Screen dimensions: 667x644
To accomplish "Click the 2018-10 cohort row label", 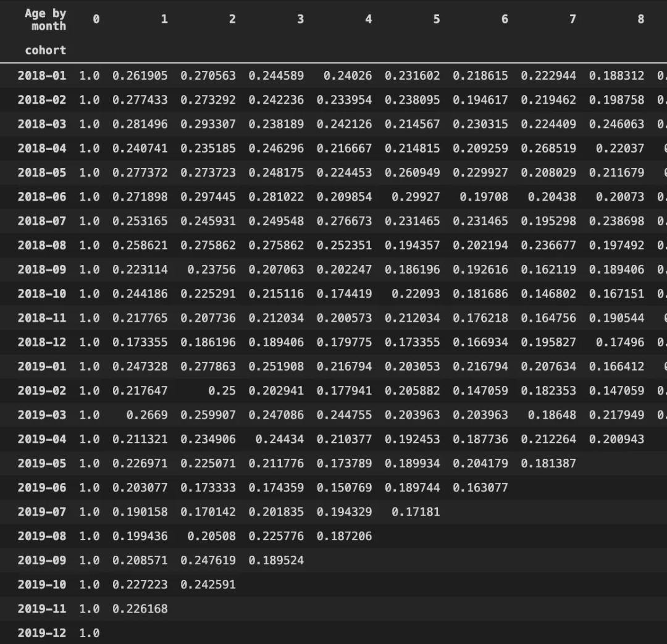I will pos(42,294).
